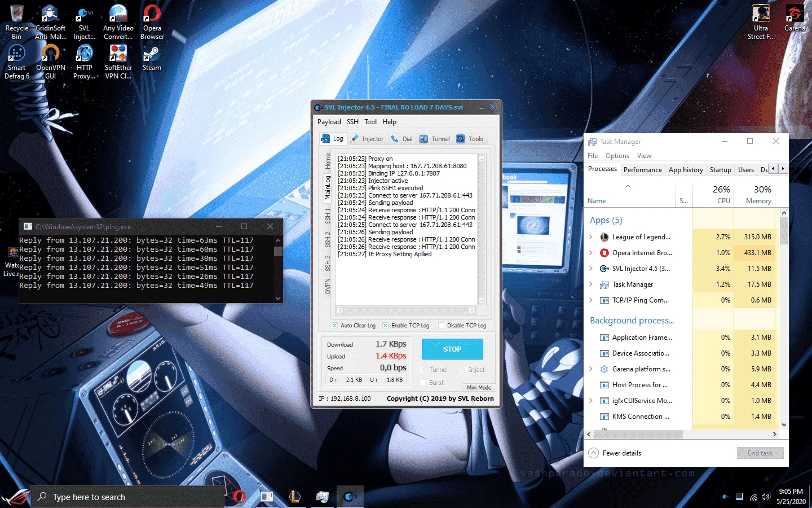812x508 pixels.
Task: Click the Opera icon on the taskbar
Action: [x=239, y=497]
